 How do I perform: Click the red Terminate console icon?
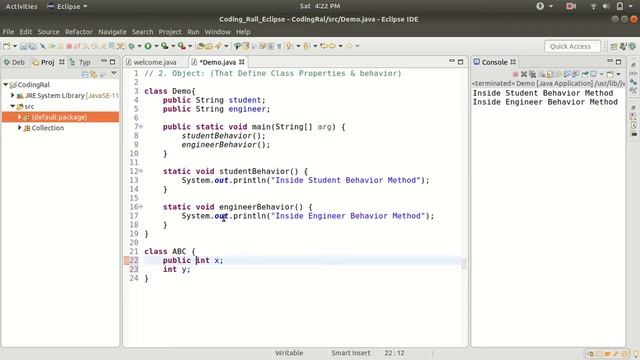(x=516, y=74)
